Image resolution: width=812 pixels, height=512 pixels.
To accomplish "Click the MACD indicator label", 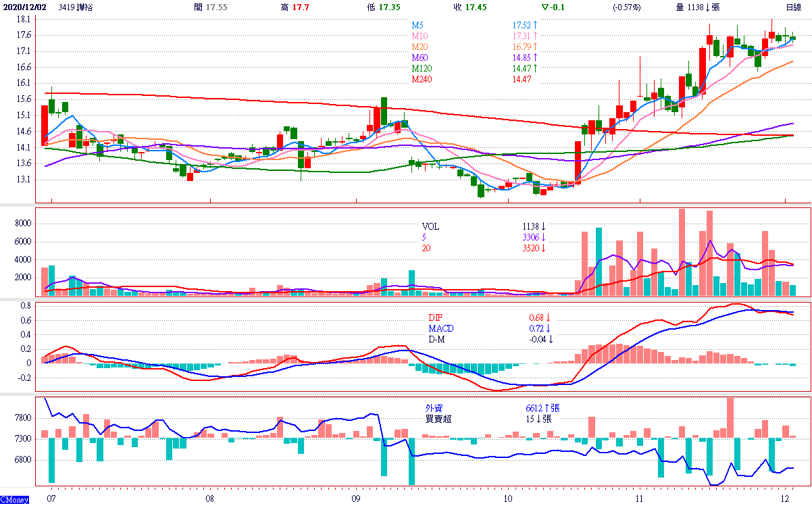I will 440,329.
